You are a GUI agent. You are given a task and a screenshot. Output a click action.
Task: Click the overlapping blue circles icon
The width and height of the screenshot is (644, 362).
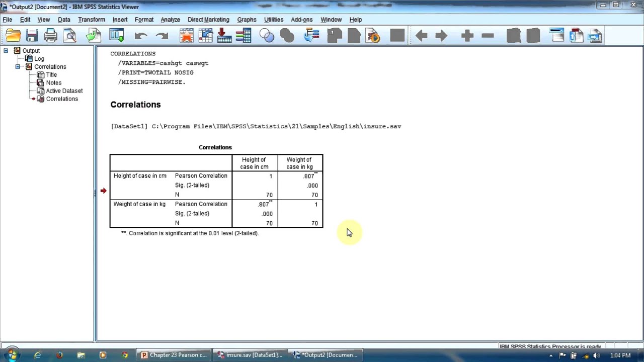click(267, 36)
